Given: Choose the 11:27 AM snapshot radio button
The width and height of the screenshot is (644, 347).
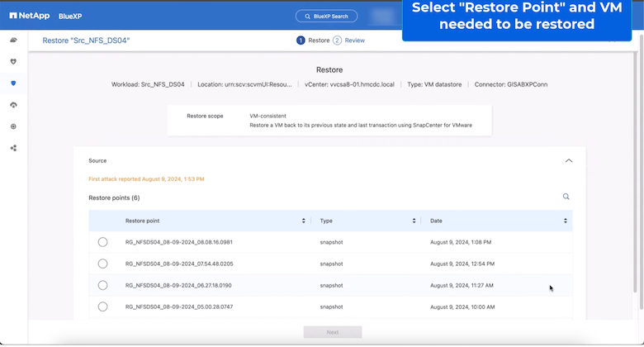Looking at the screenshot, I should [x=102, y=285].
